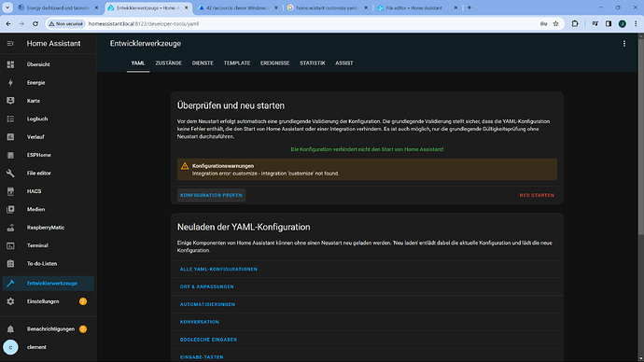Viewport: 644px width, 362px height.
Task: Open the HACS store icon
Action: click(x=10, y=191)
